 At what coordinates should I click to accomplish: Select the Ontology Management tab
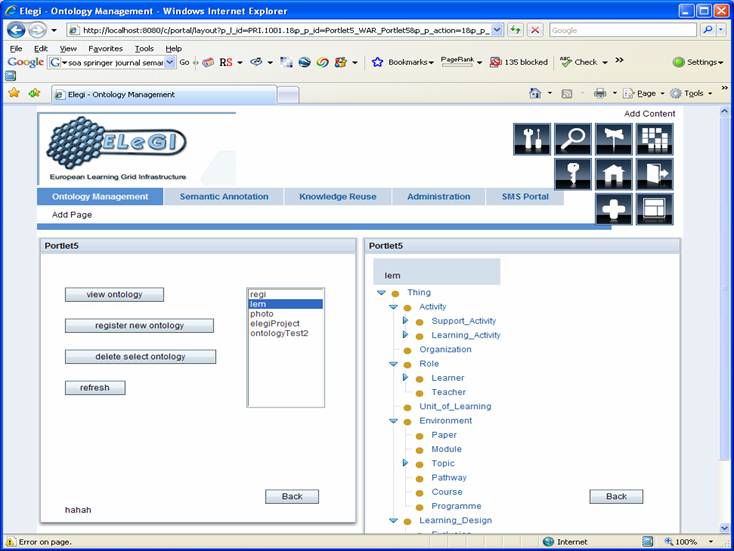point(100,197)
